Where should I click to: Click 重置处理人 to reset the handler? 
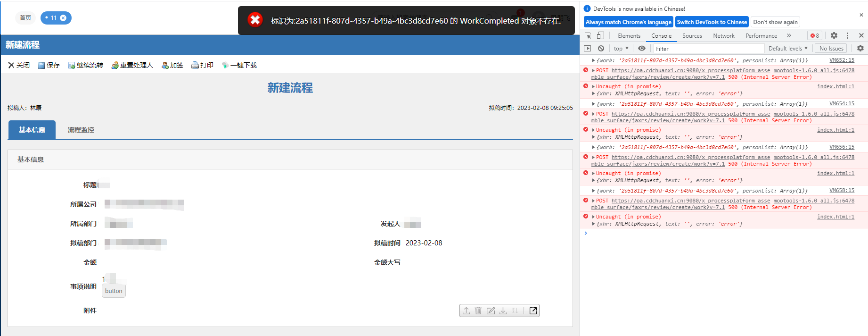click(132, 65)
